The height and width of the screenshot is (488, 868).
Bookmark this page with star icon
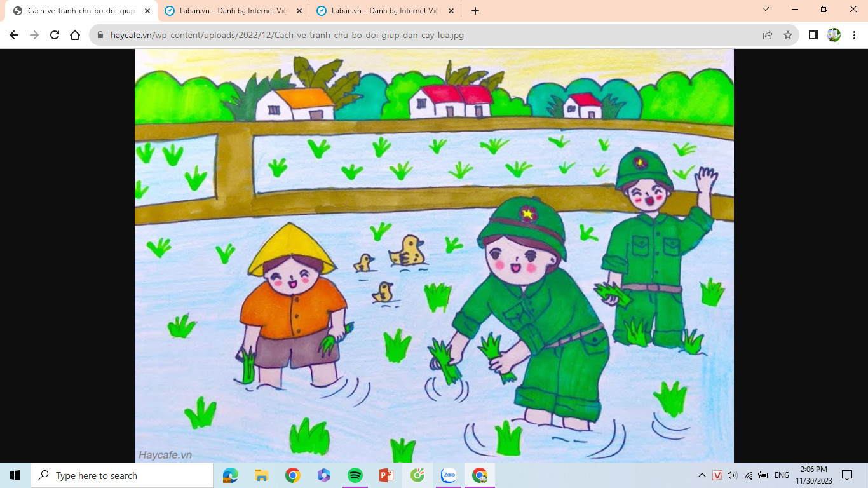click(x=788, y=35)
